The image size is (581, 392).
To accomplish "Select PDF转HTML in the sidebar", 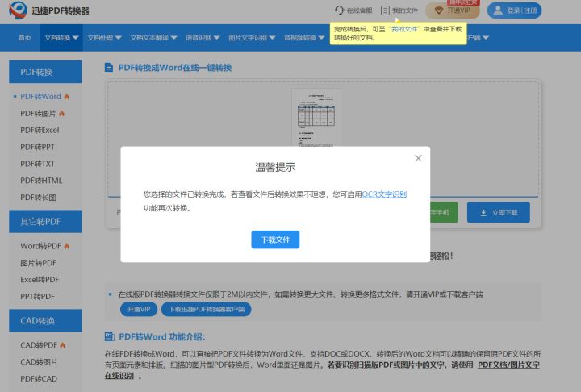I will point(41,181).
